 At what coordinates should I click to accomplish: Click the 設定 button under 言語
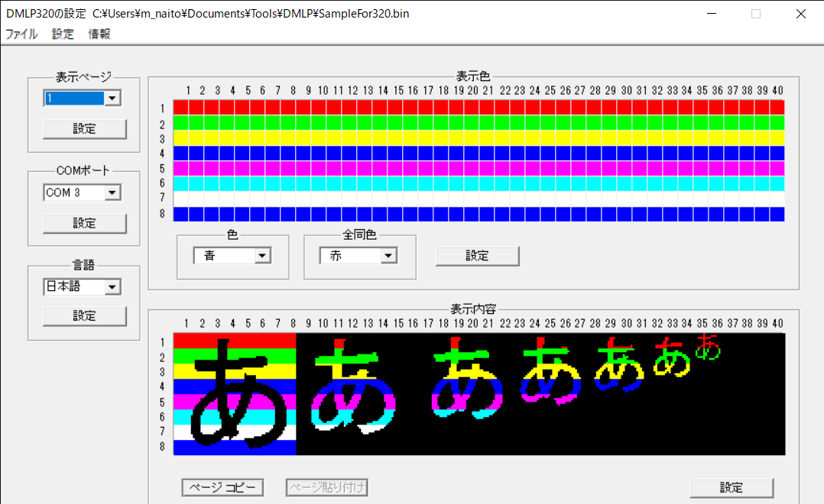coord(85,316)
